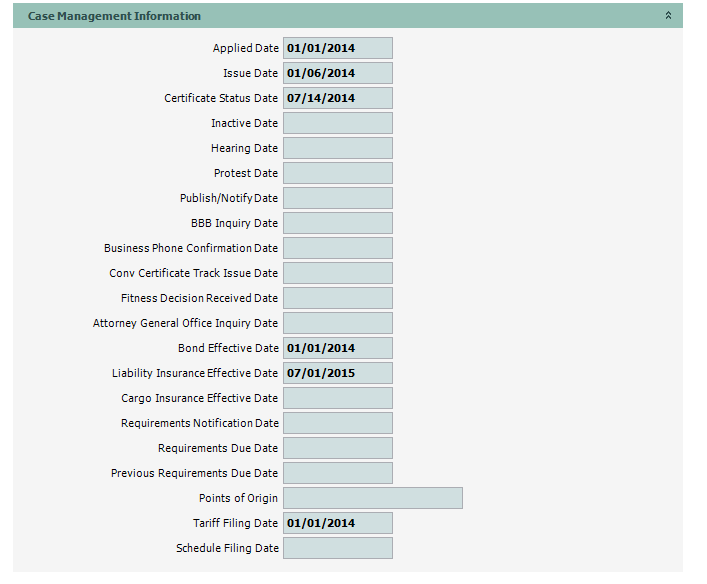This screenshot has width=707, height=584.
Task: Focus Attorney General Office Inquiry Date field
Action: pyautogui.click(x=337, y=323)
